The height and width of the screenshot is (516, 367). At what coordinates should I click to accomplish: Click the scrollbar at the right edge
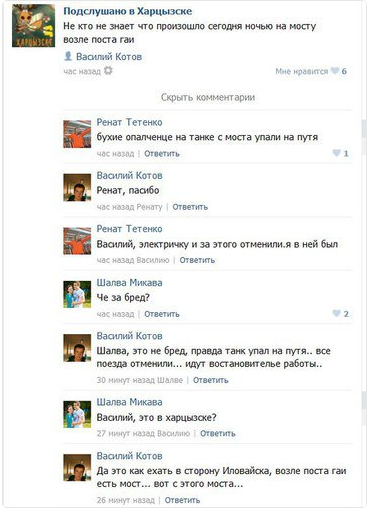pos(364,129)
